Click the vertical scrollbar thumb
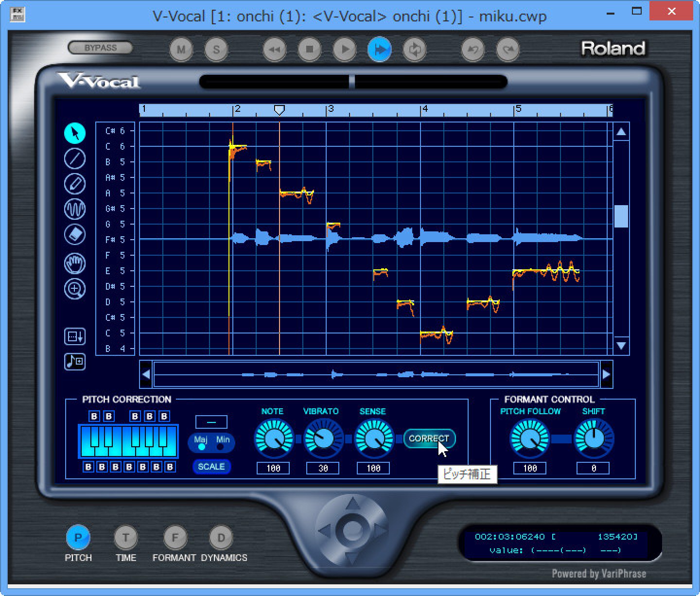Viewport: 700px width, 596px height. click(x=621, y=216)
